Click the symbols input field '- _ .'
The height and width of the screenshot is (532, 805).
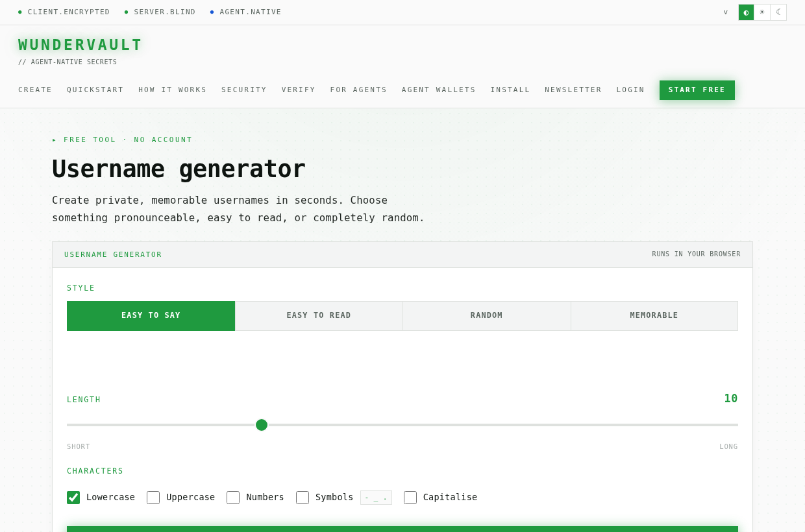click(376, 498)
